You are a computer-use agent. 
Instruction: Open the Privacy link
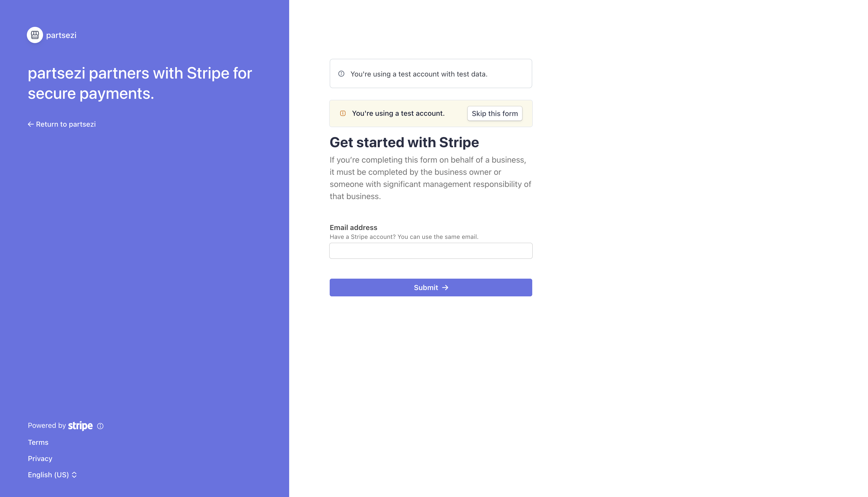pyautogui.click(x=40, y=458)
